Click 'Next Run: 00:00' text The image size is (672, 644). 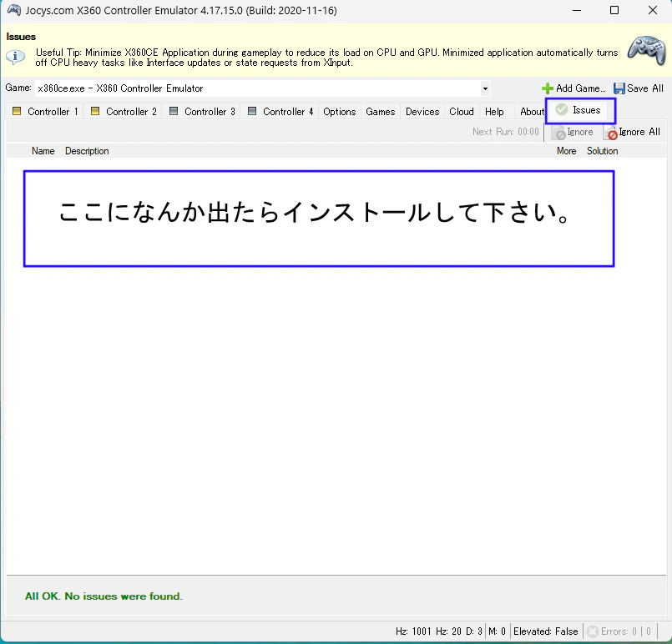[505, 132]
